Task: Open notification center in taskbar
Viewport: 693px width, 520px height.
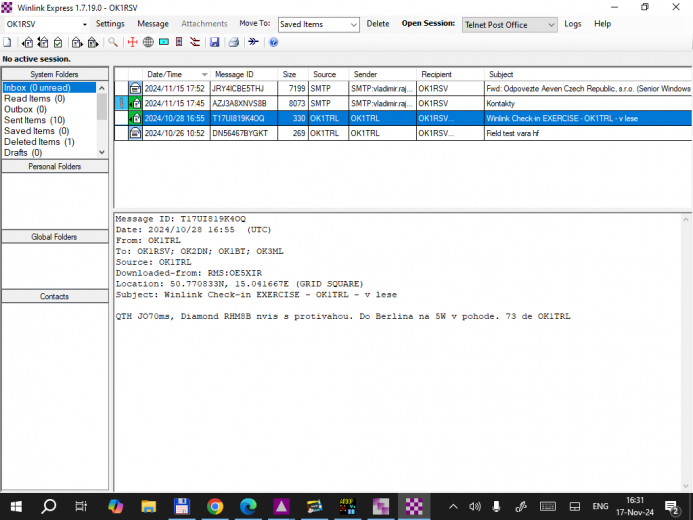Action: click(x=672, y=507)
